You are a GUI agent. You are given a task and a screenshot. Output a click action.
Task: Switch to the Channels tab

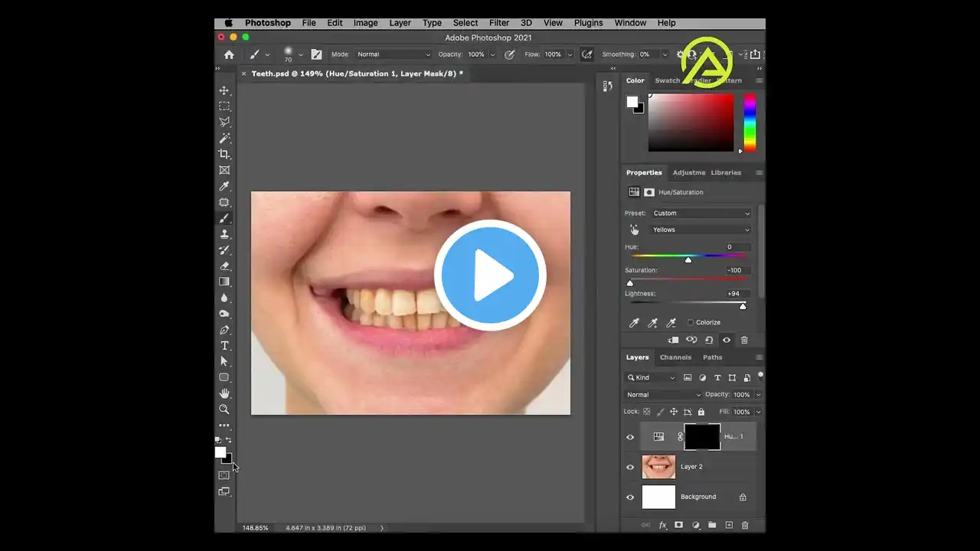click(x=675, y=357)
